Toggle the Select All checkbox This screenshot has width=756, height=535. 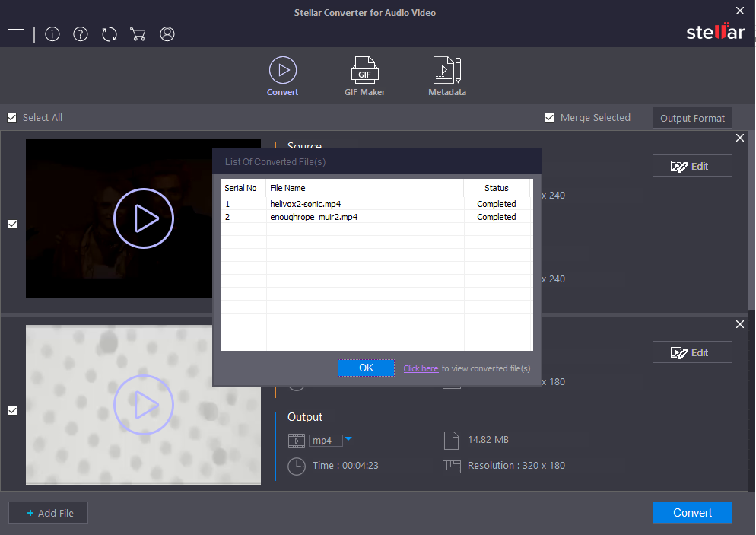(12, 118)
